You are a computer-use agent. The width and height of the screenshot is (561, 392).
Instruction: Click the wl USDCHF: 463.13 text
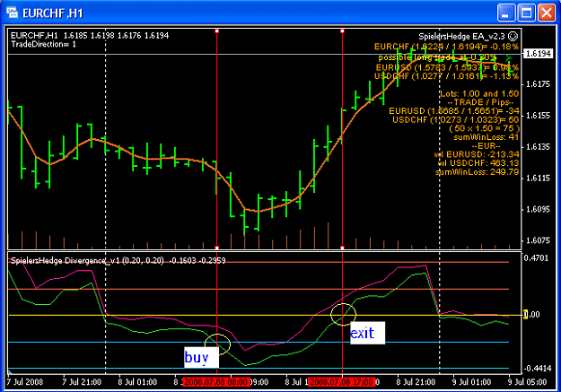(x=478, y=163)
